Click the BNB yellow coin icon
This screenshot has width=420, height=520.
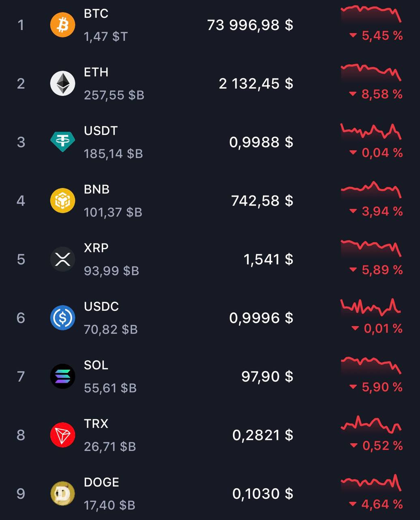pos(62,200)
